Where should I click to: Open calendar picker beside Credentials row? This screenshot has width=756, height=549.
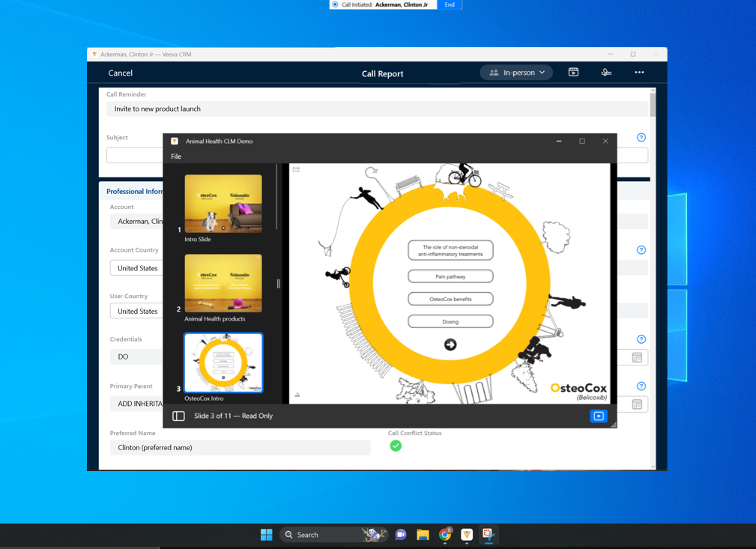[637, 358]
